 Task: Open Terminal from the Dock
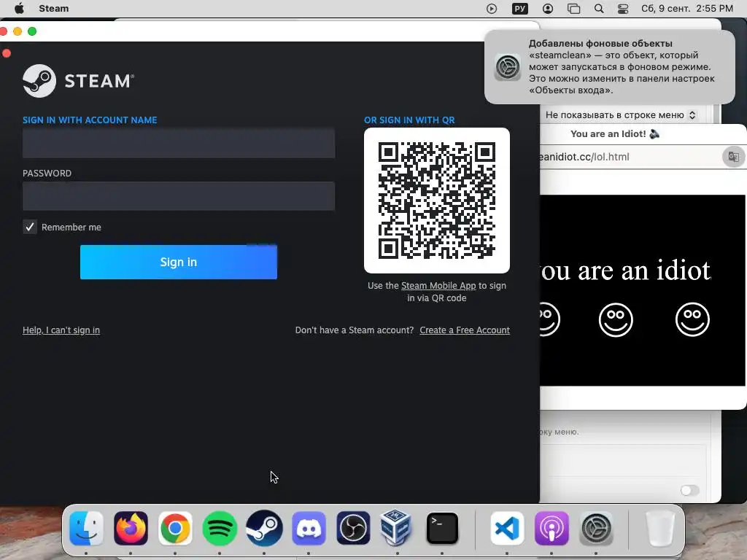(x=442, y=528)
